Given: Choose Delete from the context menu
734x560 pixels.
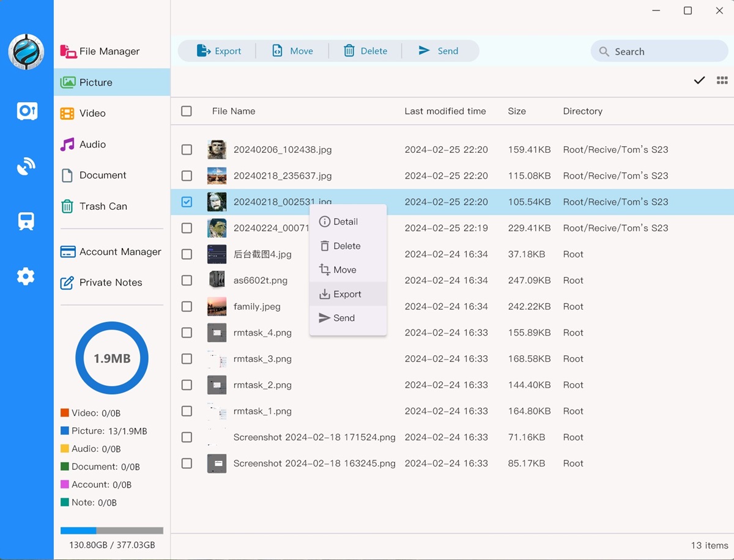Looking at the screenshot, I should point(348,246).
